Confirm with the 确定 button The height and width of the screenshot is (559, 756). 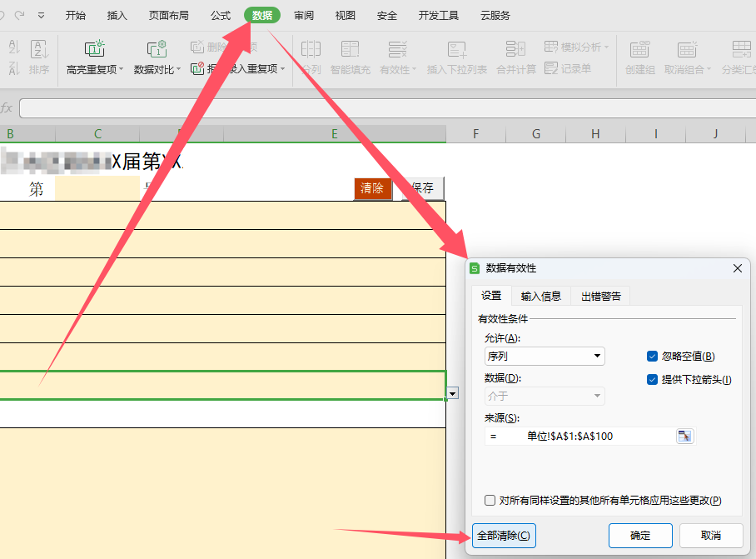pyautogui.click(x=639, y=535)
